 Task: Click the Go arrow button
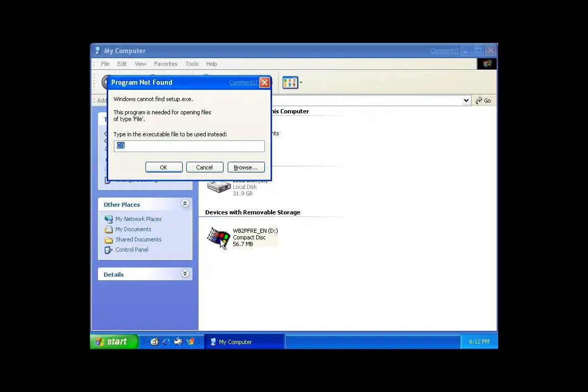(x=483, y=101)
